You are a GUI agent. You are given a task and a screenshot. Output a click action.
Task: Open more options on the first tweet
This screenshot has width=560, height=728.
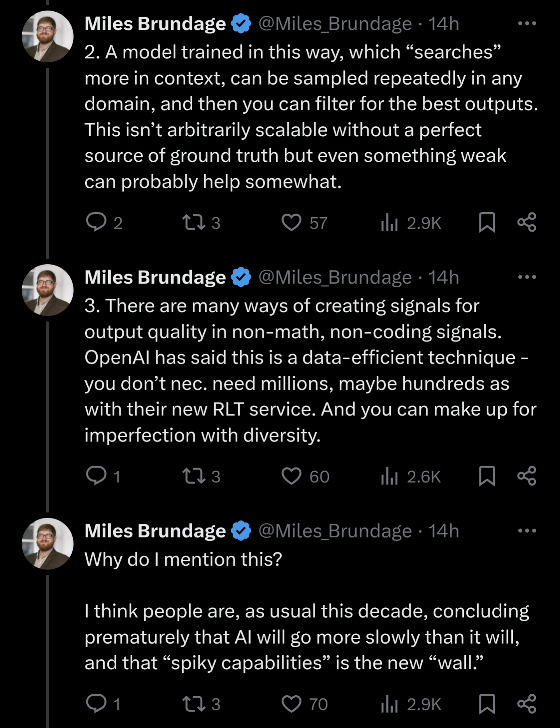pyautogui.click(x=527, y=23)
